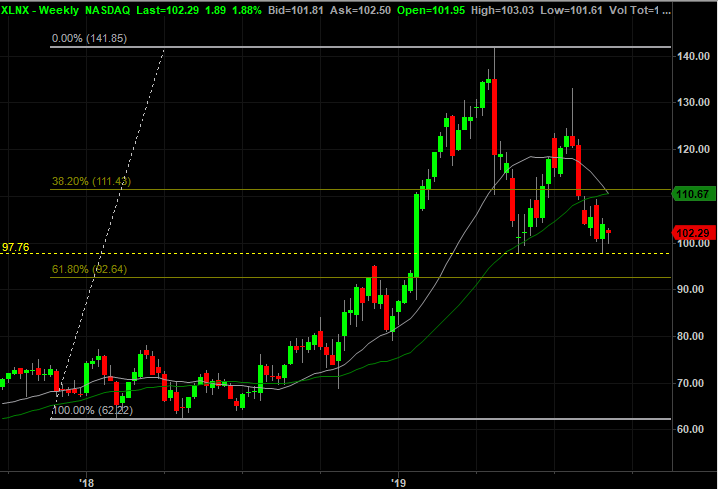This screenshot has width=719, height=489.
Task: Click the Low=101.61 header value
Action: 571,10
